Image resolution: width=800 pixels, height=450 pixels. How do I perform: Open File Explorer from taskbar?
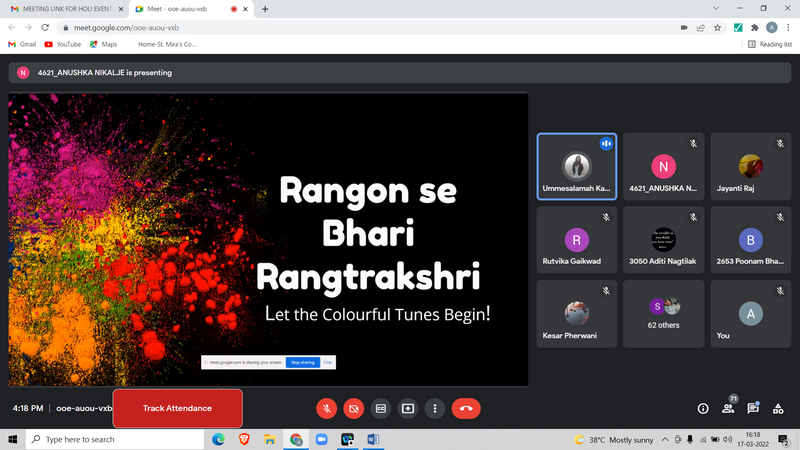coord(270,439)
